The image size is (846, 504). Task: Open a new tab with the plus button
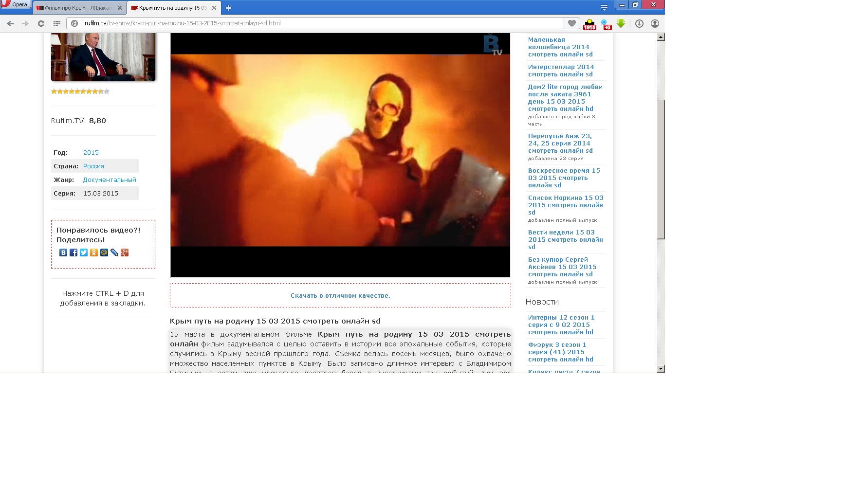click(228, 8)
